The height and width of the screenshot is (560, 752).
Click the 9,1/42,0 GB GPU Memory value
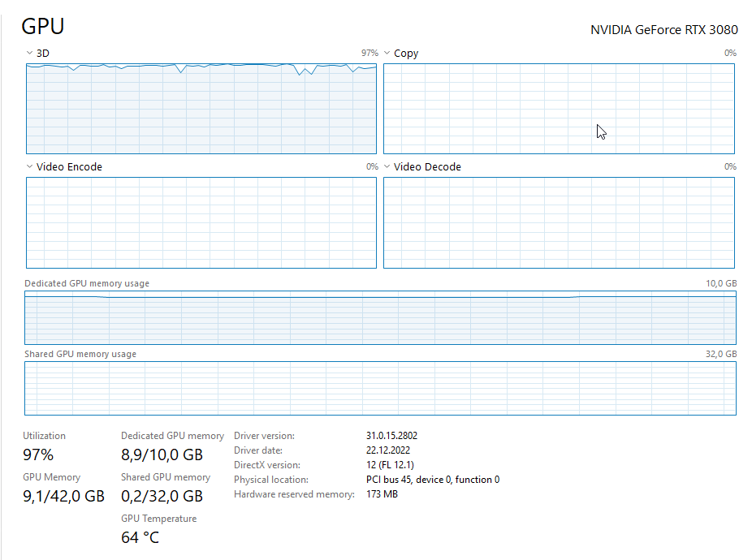tap(63, 496)
